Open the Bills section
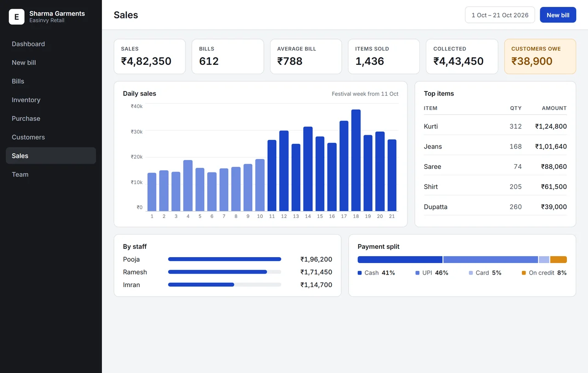The width and height of the screenshot is (588, 373). click(51, 81)
